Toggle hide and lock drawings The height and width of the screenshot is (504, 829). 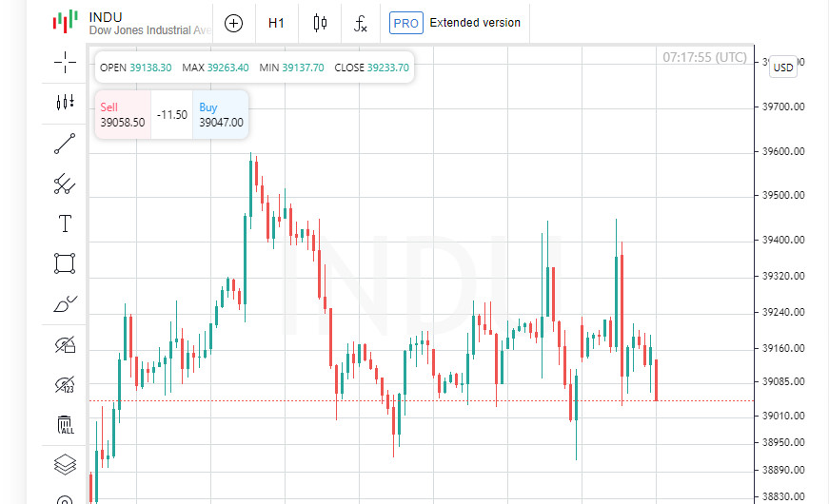pyautogui.click(x=65, y=344)
